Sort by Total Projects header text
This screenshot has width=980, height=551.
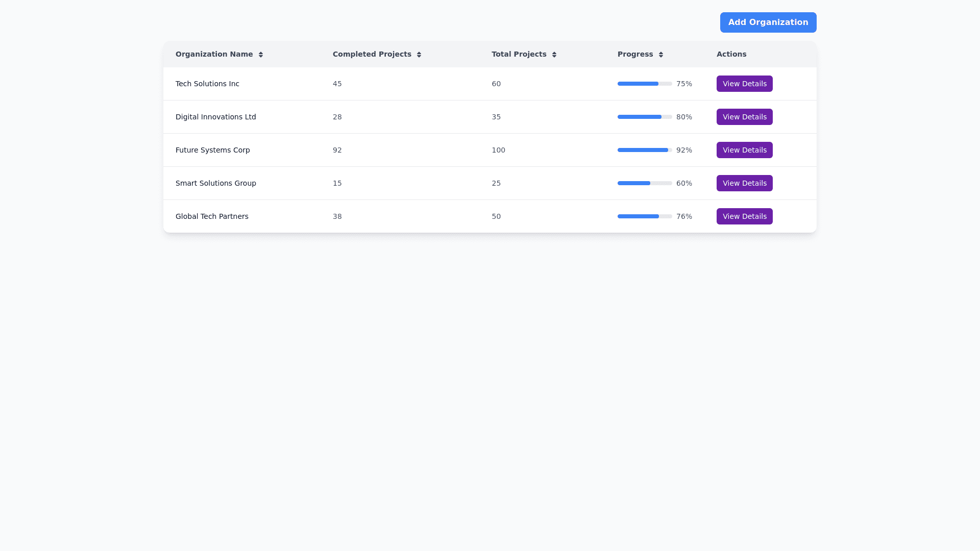coord(519,54)
